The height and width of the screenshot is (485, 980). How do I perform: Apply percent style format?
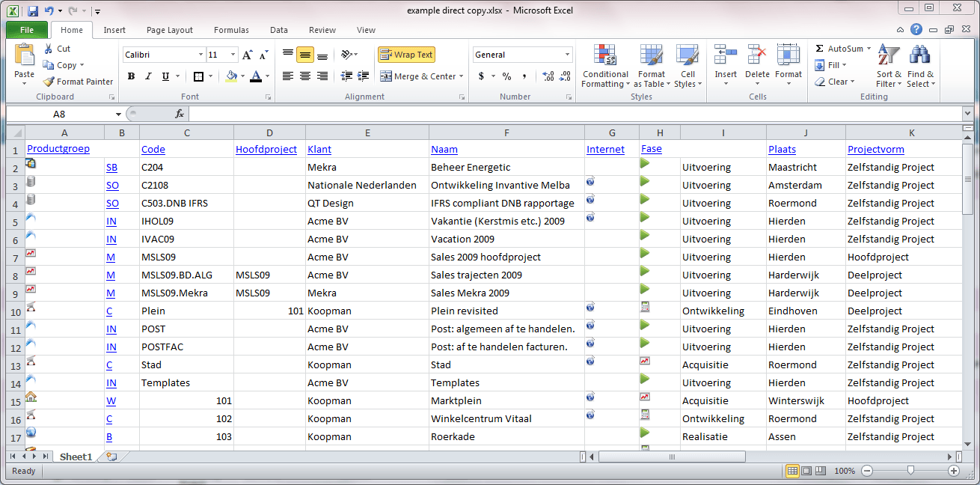[506, 76]
